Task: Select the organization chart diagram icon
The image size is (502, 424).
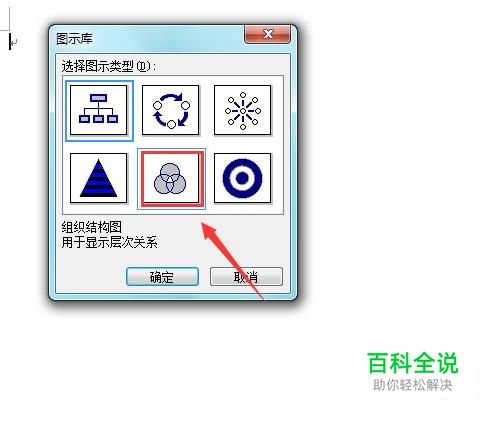Action: (x=99, y=110)
